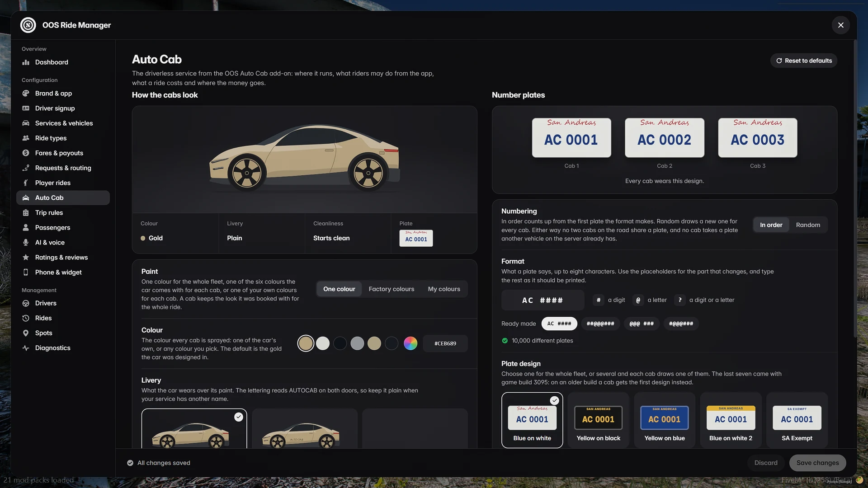Click the Ride types people icon

(x=26, y=138)
